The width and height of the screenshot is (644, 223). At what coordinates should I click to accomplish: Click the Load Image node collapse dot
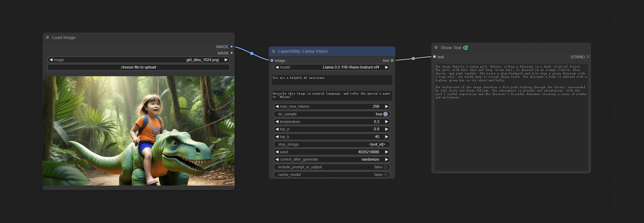47,37
